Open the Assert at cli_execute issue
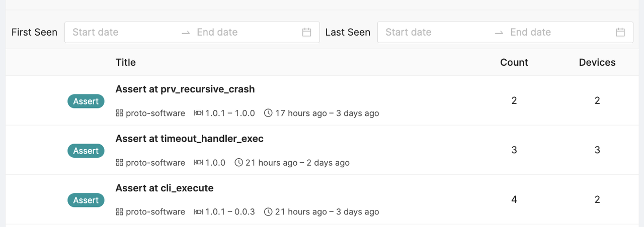Viewport: 644px width, 227px height. [x=165, y=188]
